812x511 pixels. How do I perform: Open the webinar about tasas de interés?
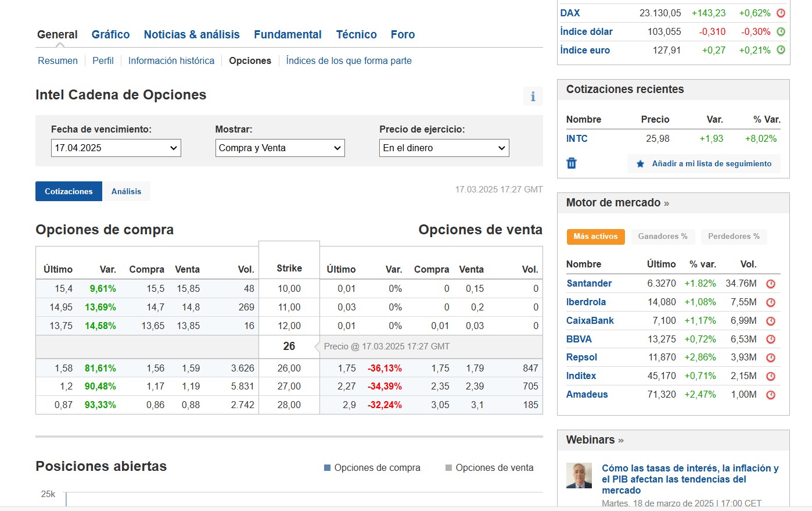(690, 479)
